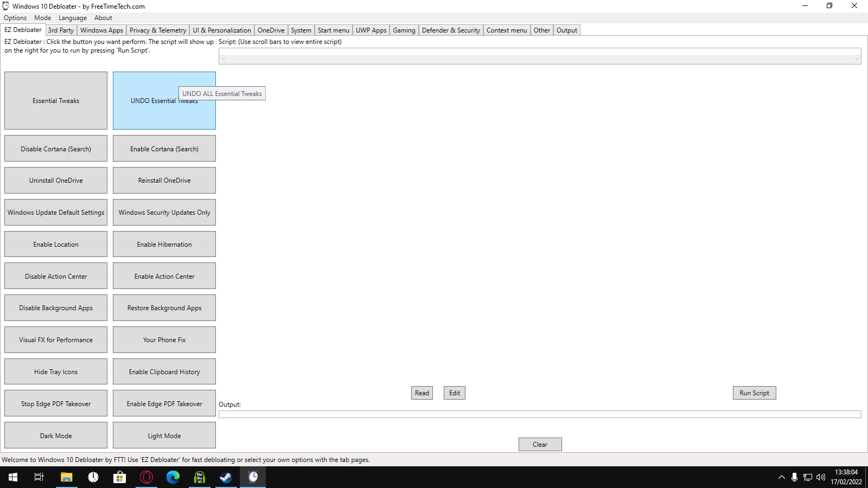Launch File Explorer from the taskbar

(x=66, y=477)
